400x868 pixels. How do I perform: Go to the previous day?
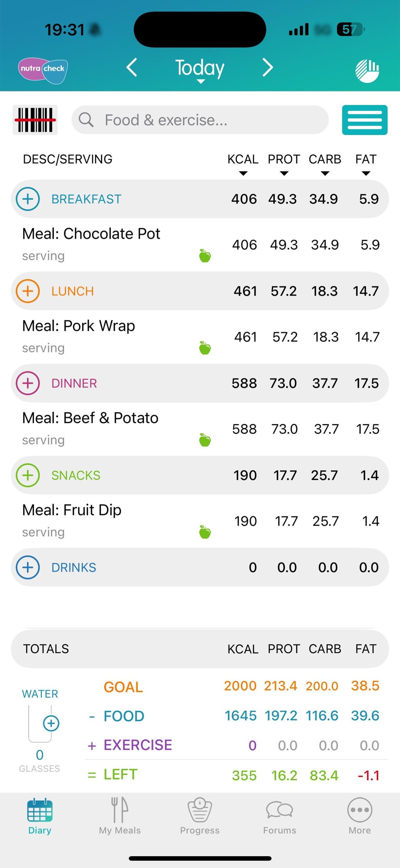coord(132,67)
